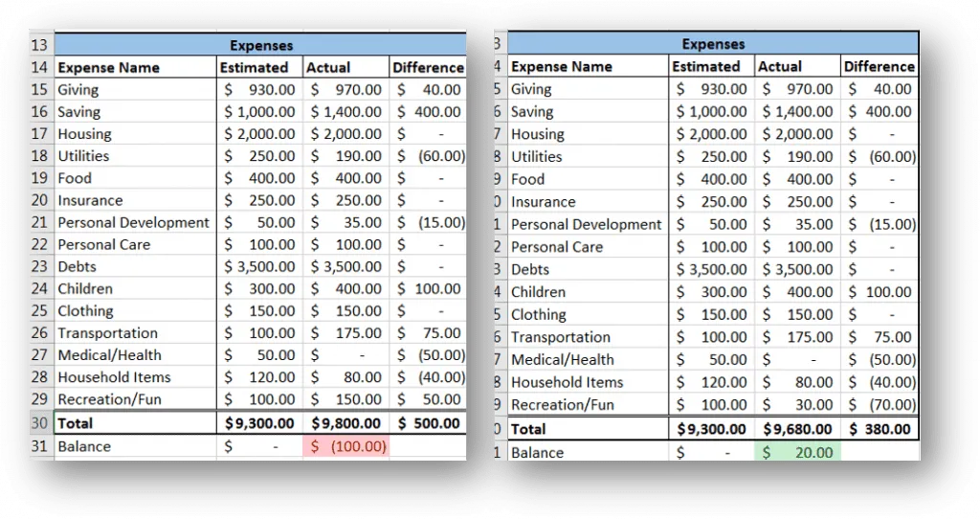Select Estimated total $9,300.00 in left table
The image size is (980, 520).
[259, 423]
